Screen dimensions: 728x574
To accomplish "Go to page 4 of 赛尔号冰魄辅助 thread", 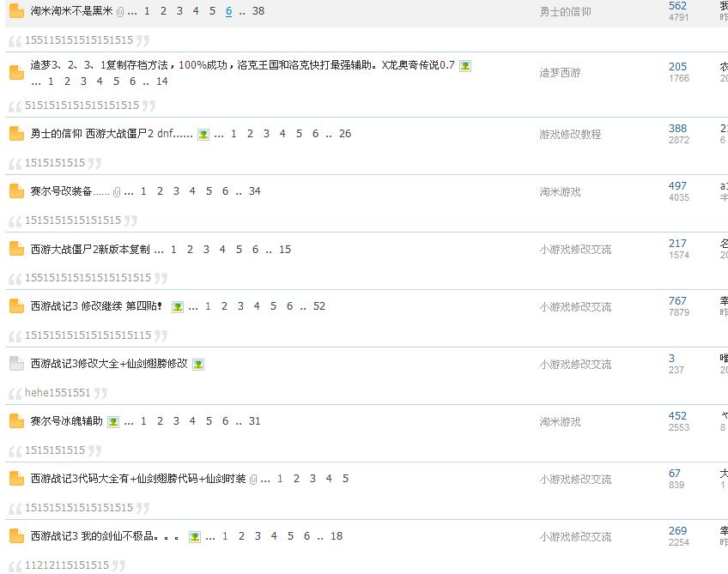I will pos(192,421).
